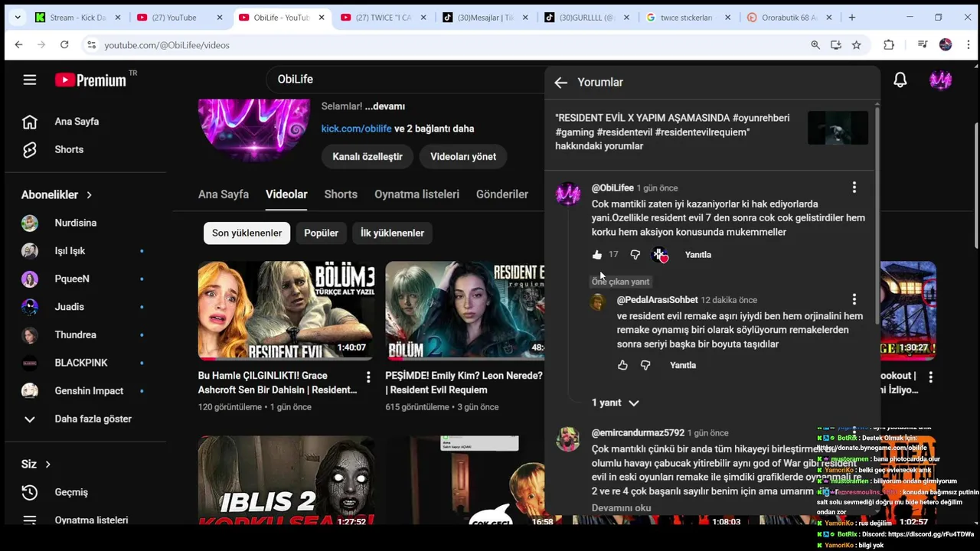980x551 pixels.
Task: Open @emircandurmaz5792 profile link
Action: [x=638, y=433]
